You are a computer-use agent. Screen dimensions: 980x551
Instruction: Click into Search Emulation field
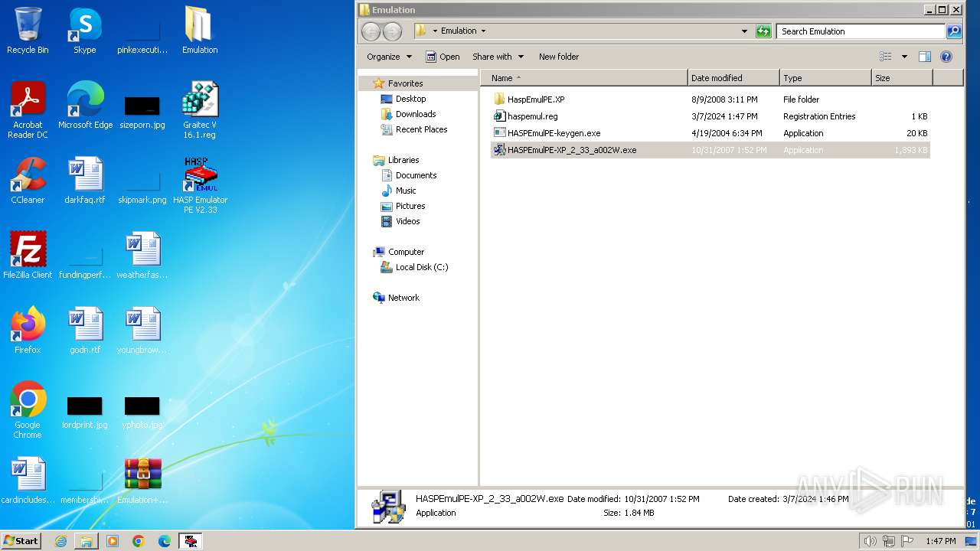[x=861, y=31]
